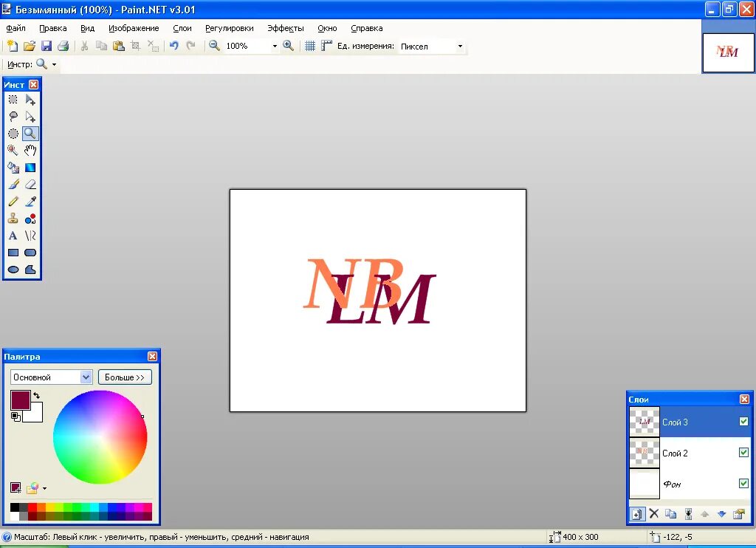Open palette management dropdown arrow

(45, 489)
